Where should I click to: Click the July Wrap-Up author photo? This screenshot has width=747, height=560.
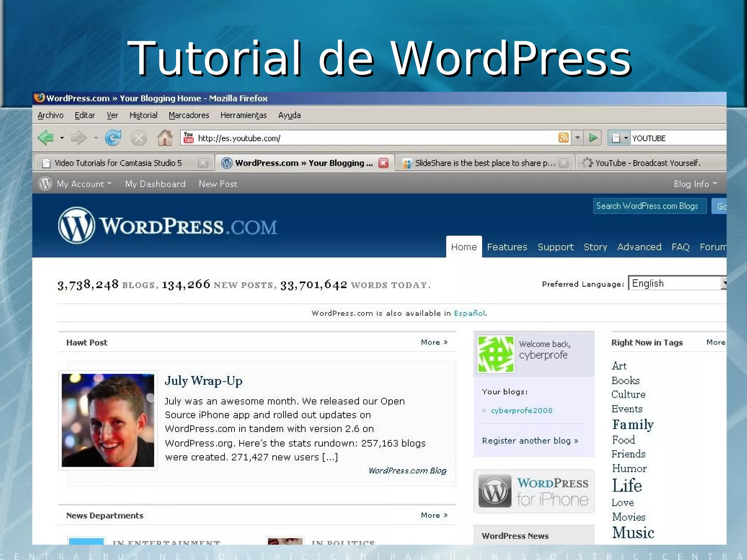pos(108,420)
